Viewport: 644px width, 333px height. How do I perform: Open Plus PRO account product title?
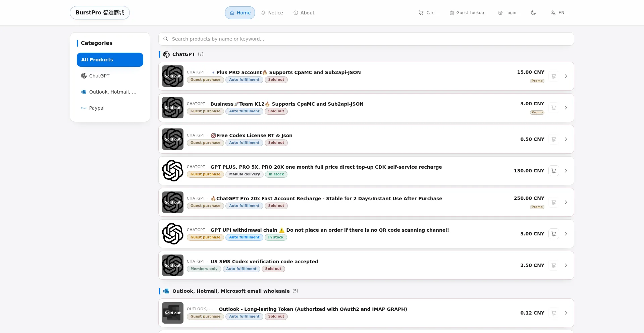tap(286, 72)
